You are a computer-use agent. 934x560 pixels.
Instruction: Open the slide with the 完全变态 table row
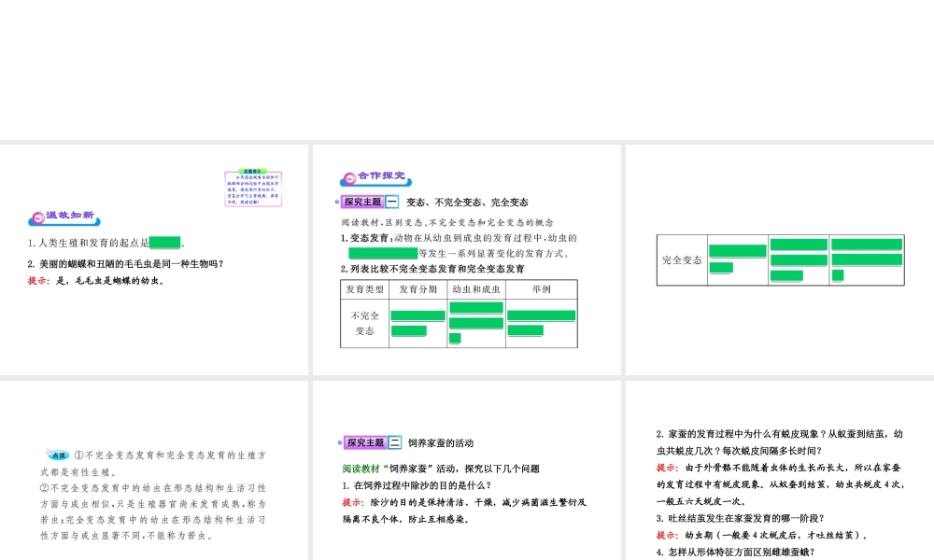click(780, 259)
